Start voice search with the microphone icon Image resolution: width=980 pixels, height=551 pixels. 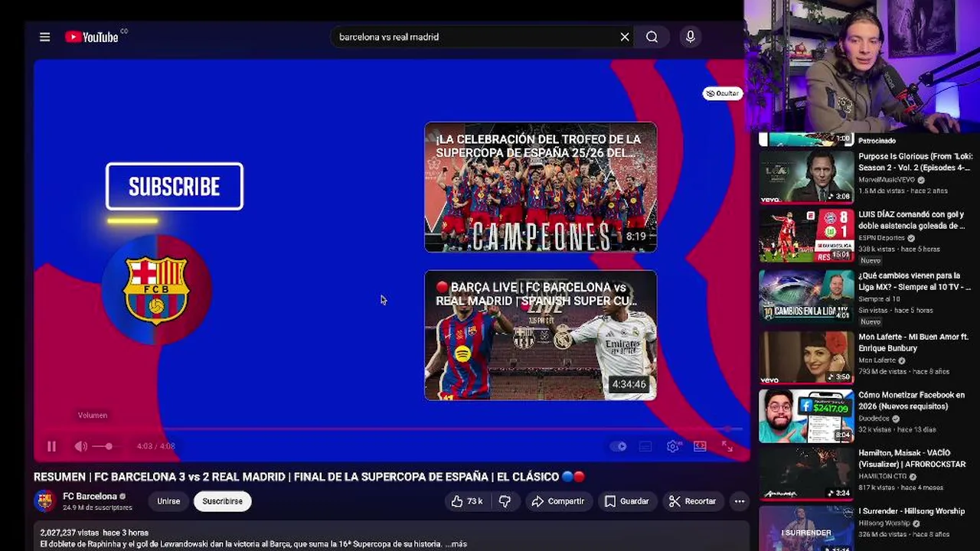690,37
